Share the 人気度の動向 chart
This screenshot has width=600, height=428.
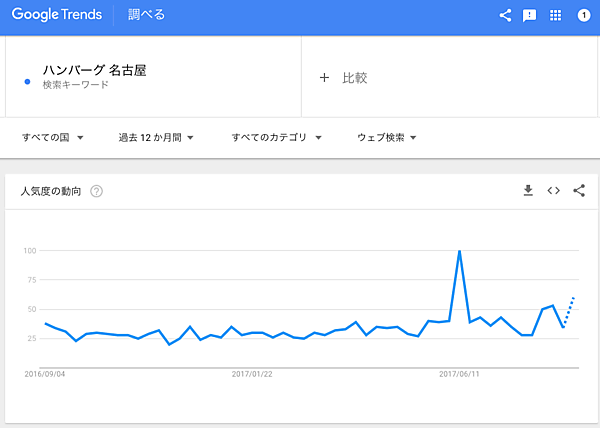[579, 191]
